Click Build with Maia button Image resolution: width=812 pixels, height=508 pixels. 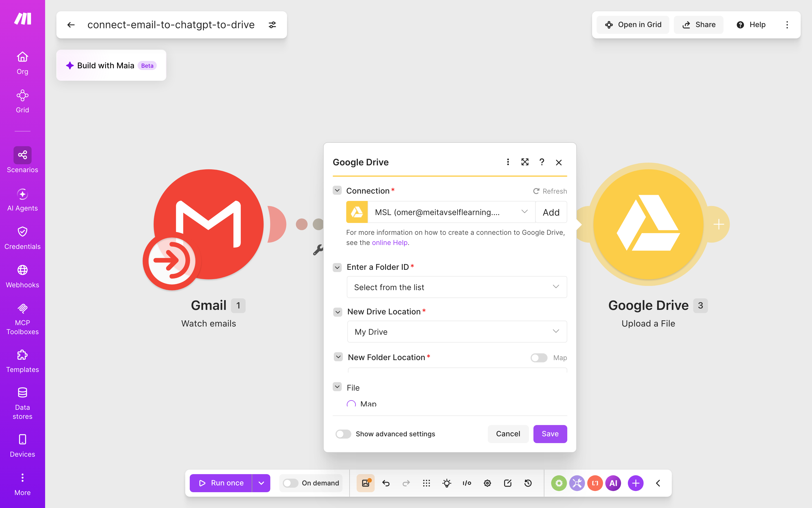click(111, 65)
